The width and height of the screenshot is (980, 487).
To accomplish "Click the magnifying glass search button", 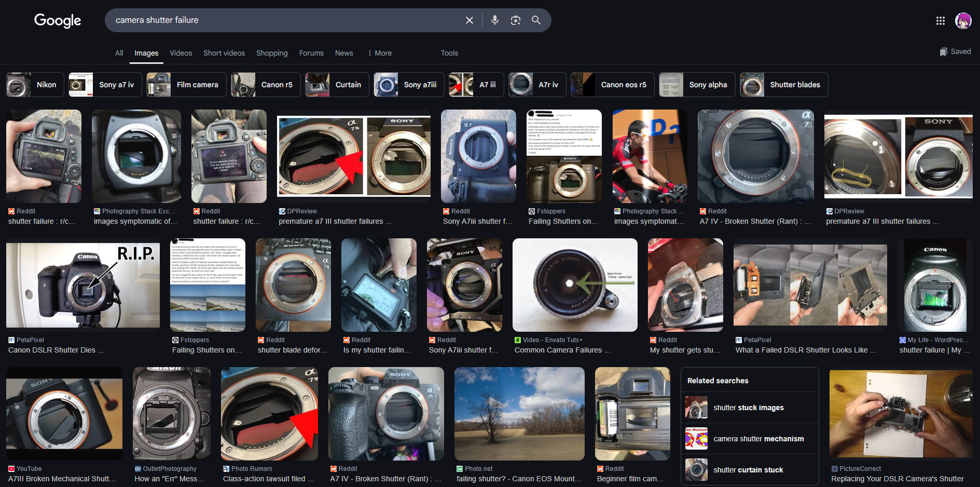I will click(536, 20).
